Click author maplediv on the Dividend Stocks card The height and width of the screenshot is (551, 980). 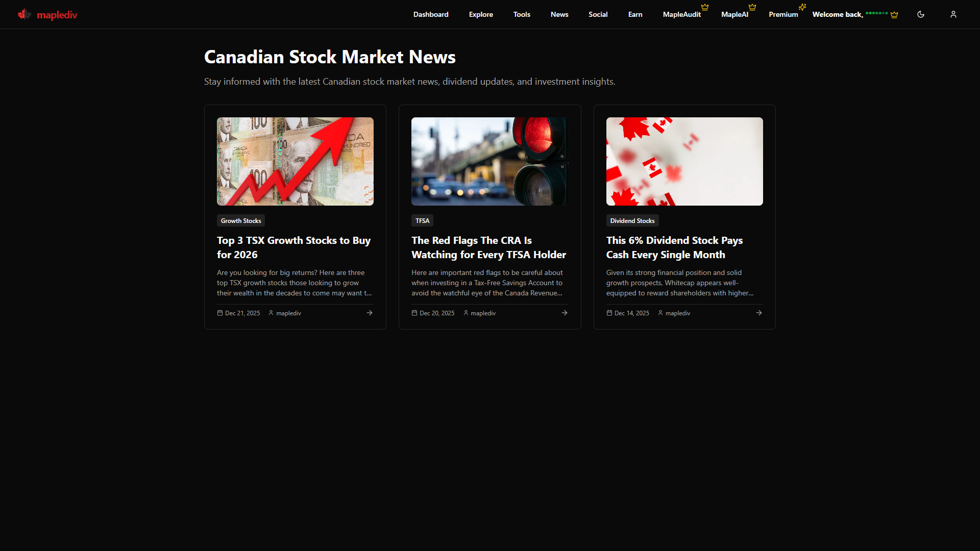click(x=678, y=313)
